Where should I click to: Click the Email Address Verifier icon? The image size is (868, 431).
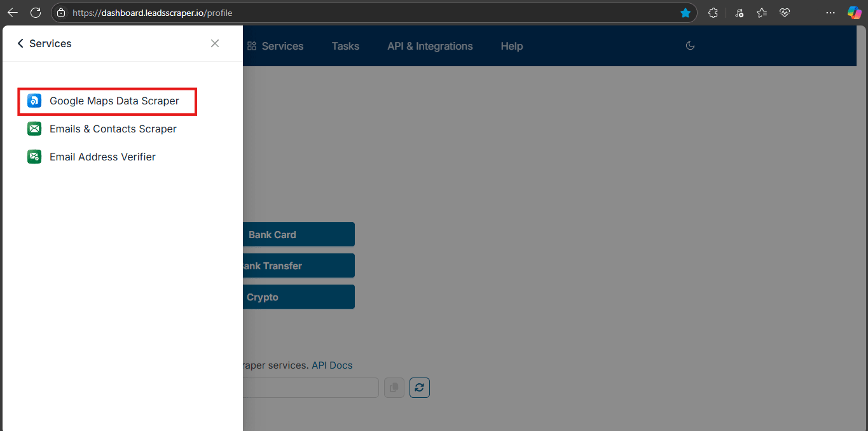pyautogui.click(x=34, y=157)
